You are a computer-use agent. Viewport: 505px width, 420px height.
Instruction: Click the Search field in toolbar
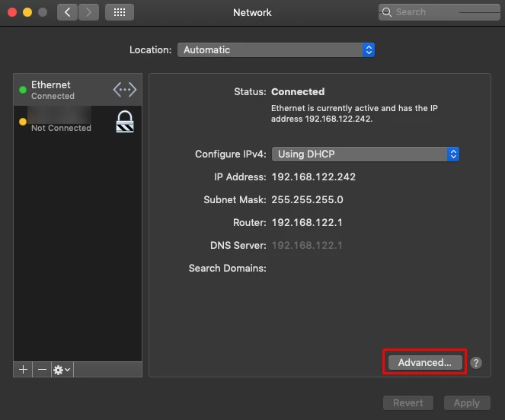coord(439,12)
